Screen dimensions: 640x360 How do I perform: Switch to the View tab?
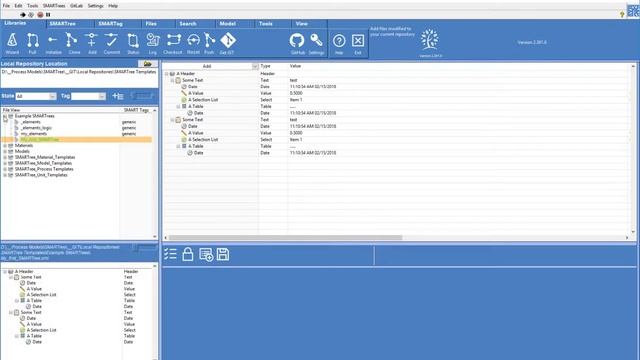click(x=302, y=24)
